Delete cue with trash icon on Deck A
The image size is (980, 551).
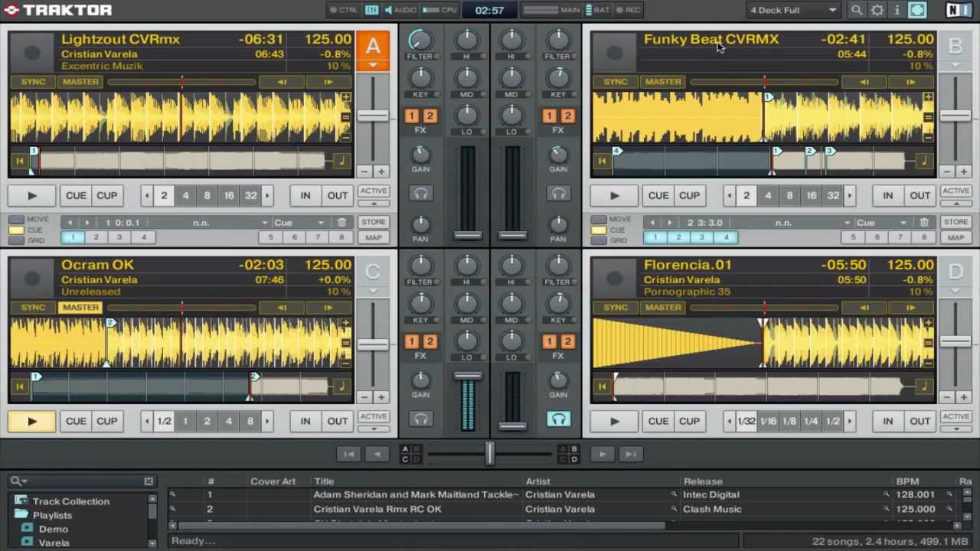tap(341, 223)
